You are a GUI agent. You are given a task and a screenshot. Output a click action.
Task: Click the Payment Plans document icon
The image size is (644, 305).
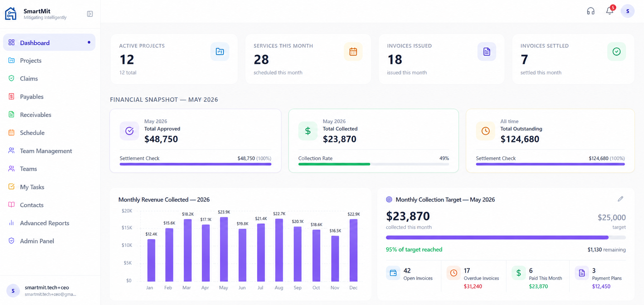point(581,273)
